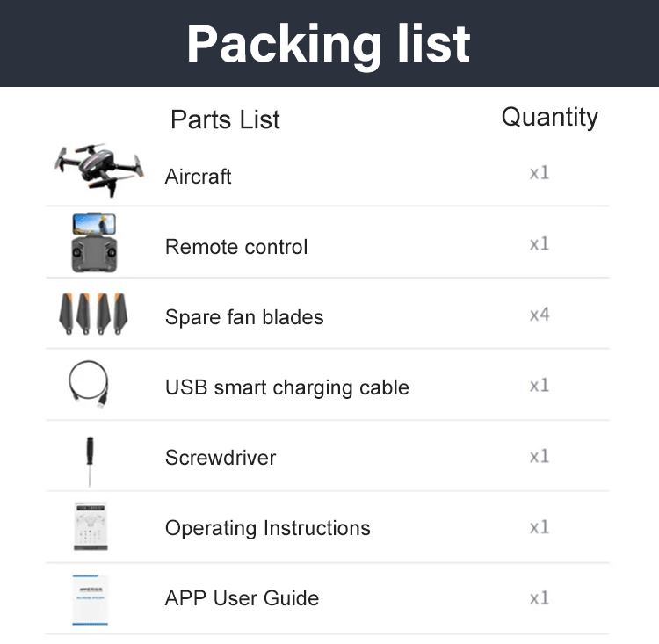Click the APP User Guide booklet image

tap(90, 600)
